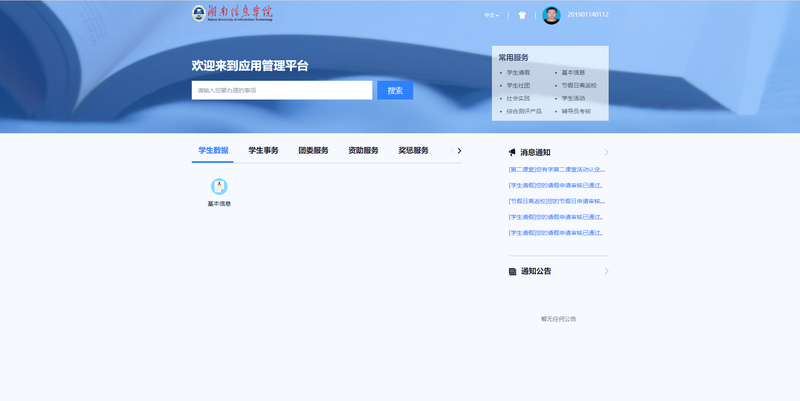Switch to the 学生事务 tab

click(263, 151)
